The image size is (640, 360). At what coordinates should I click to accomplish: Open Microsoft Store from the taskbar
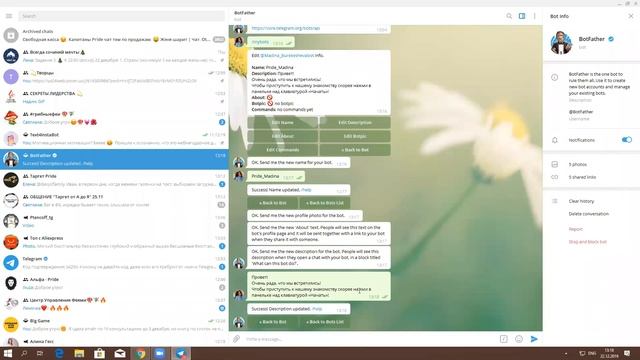point(99,353)
